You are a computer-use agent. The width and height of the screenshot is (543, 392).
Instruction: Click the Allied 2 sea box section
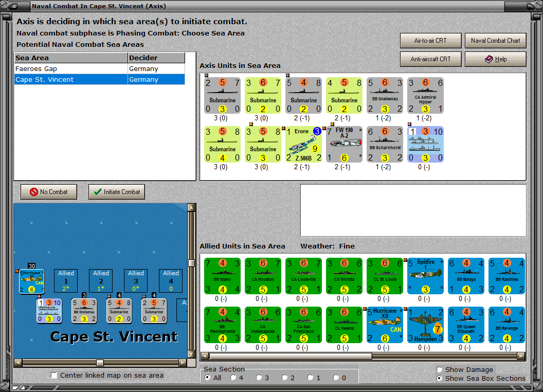coord(101,281)
